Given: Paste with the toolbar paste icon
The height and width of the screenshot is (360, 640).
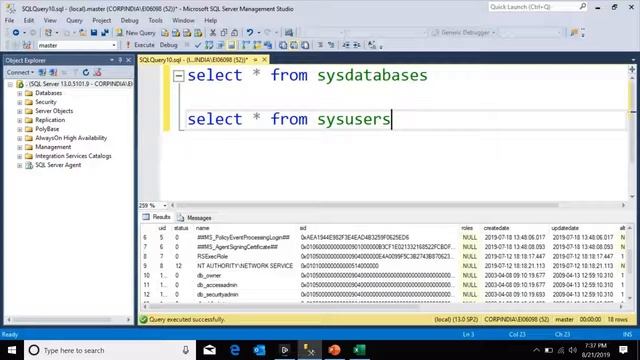Looking at the screenshot, I should point(235,33).
